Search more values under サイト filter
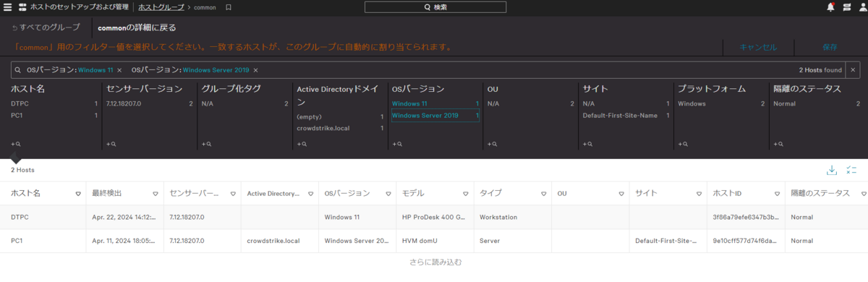868x282 pixels. point(587,144)
